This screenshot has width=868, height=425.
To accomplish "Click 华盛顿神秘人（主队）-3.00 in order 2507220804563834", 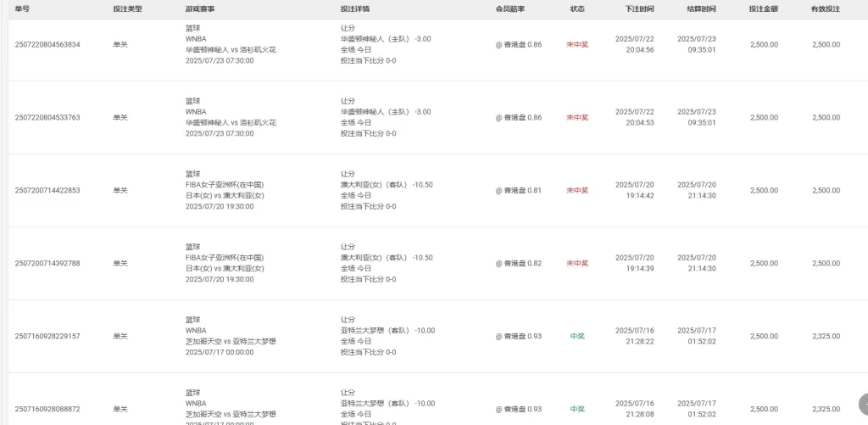I will point(386,39).
